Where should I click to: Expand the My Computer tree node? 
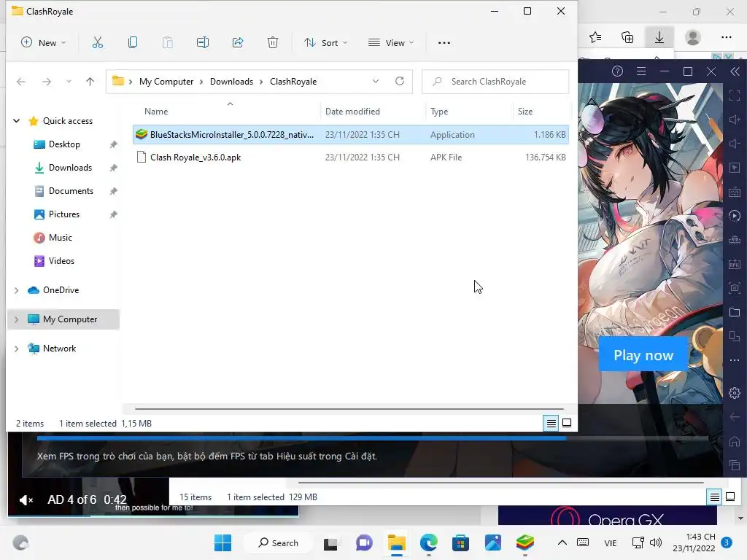17,319
